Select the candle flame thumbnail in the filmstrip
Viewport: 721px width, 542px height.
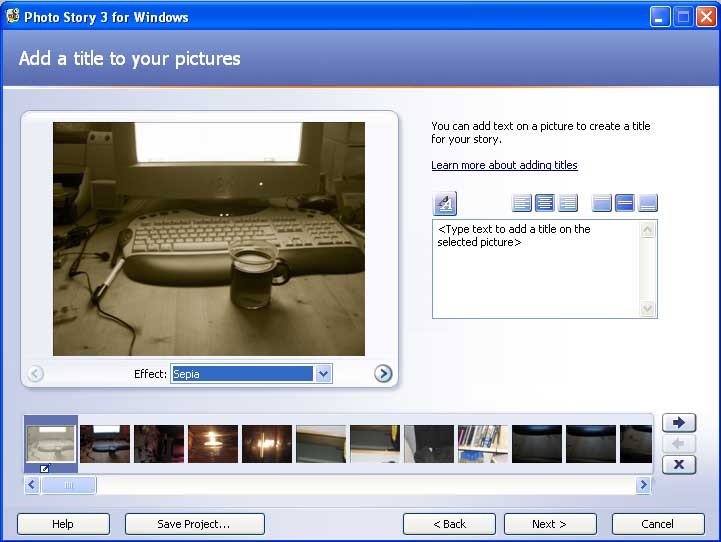click(x=213, y=444)
